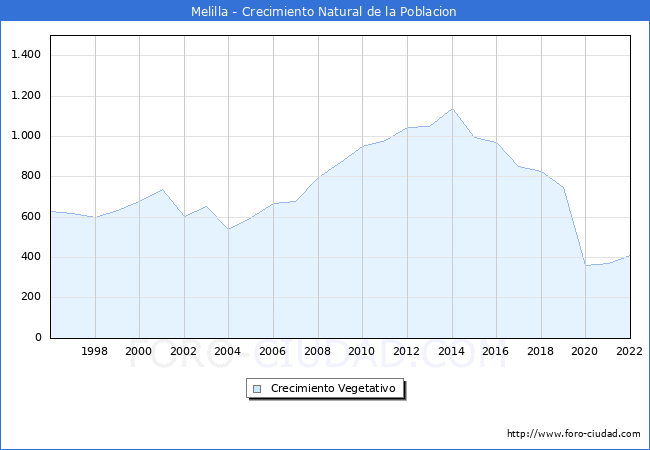Click the 200 y-axis value

pos(31,297)
